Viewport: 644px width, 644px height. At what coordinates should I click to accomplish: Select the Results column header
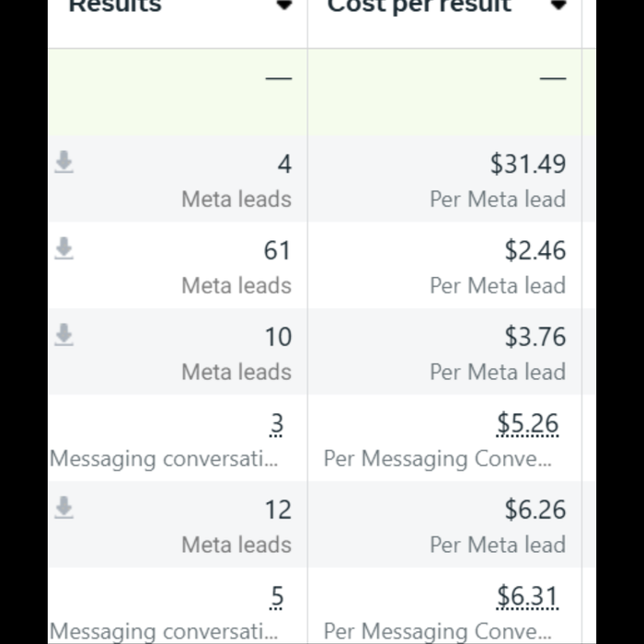[115, 6]
